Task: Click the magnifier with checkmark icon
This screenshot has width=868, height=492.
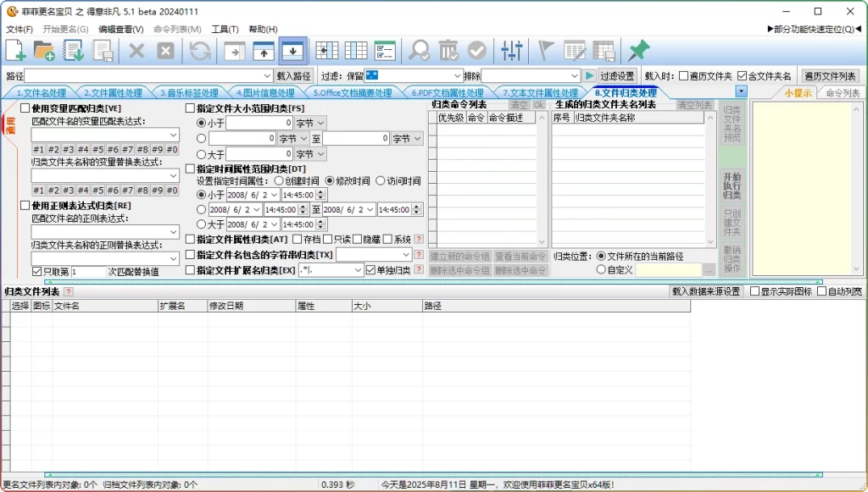Action: coord(419,50)
